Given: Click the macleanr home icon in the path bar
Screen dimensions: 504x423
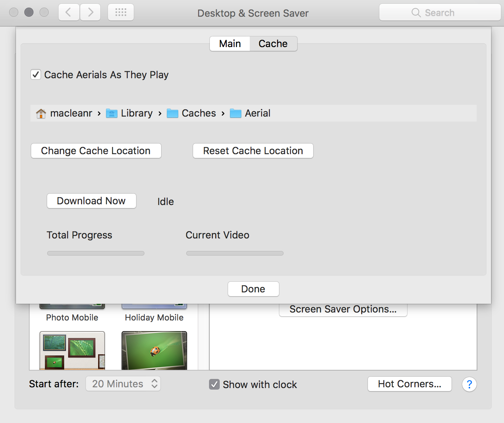Looking at the screenshot, I should click(x=41, y=113).
